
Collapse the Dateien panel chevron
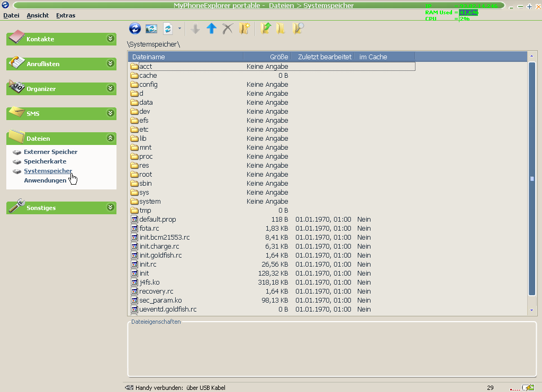point(110,138)
